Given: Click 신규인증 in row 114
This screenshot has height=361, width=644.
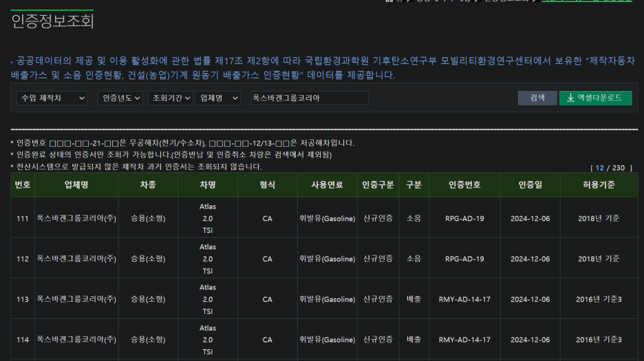Looking at the screenshot, I should point(378,340).
